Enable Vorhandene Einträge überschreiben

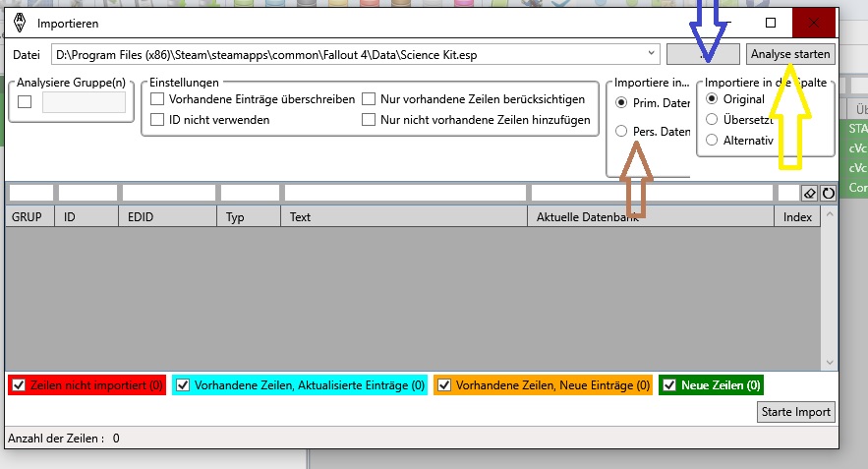[x=157, y=99]
